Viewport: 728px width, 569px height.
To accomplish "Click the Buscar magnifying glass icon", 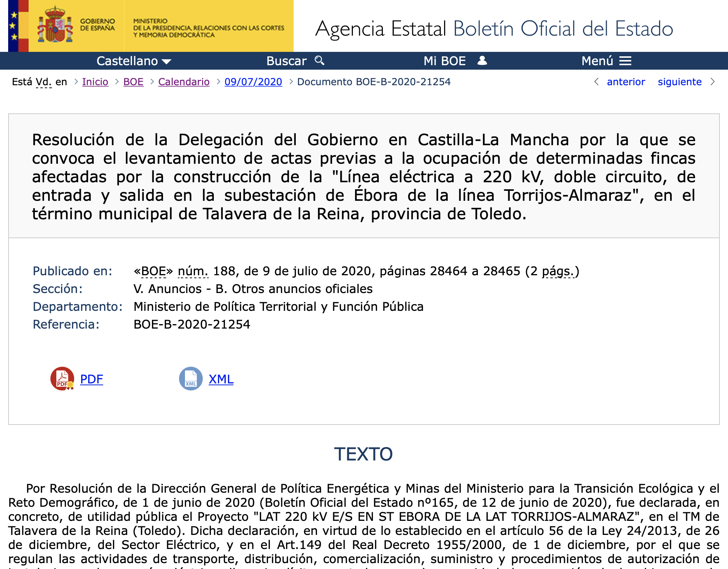I will coord(320,60).
